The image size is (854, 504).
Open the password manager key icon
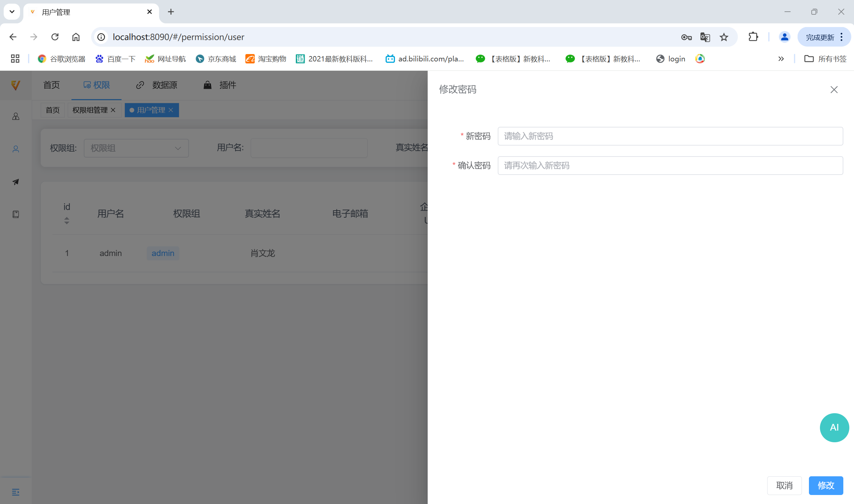click(x=686, y=37)
